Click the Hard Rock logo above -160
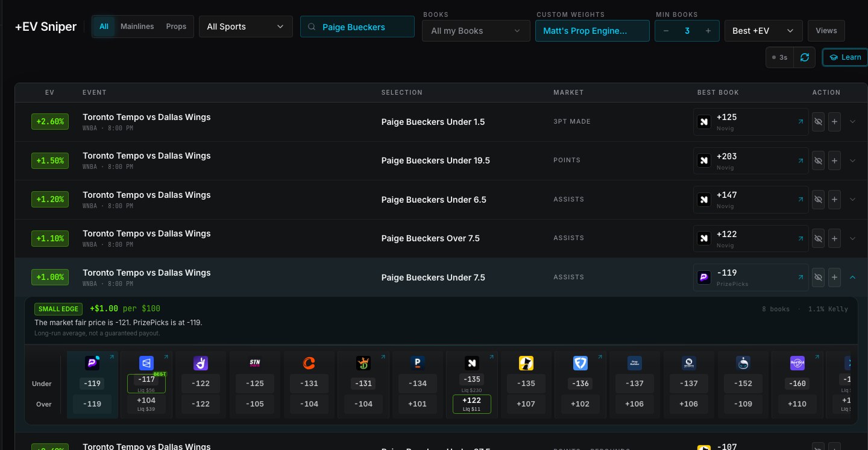Viewport: 868px width, 450px height. point(797,363)
